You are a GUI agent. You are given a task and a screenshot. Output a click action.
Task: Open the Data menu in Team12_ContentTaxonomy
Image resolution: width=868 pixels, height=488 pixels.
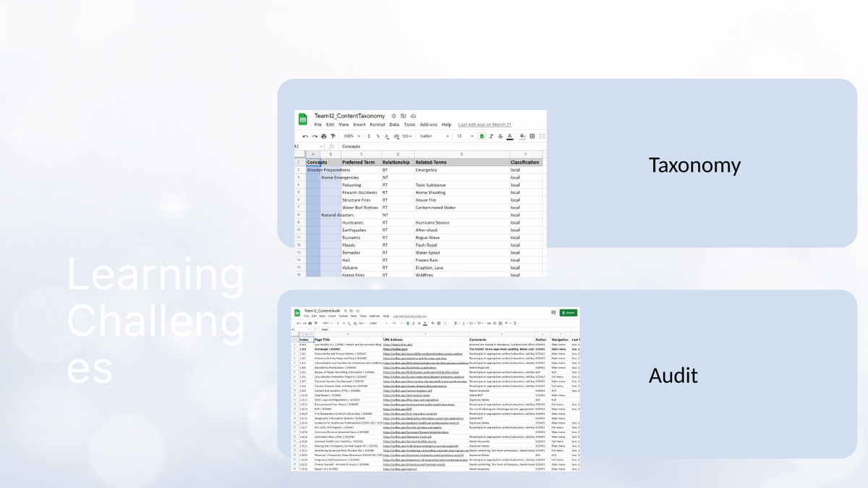394,125
